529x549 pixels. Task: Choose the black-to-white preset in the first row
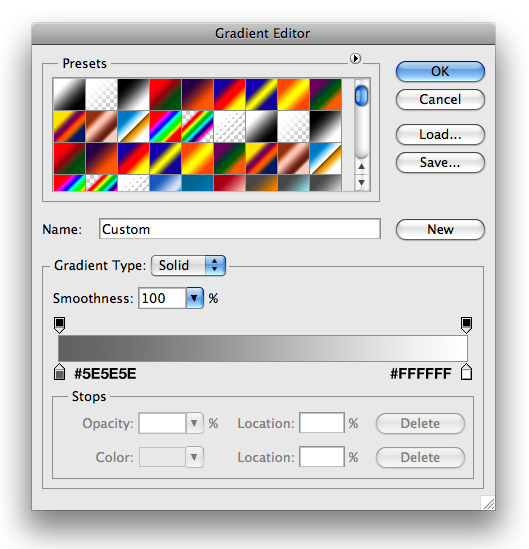click(133, 95)
